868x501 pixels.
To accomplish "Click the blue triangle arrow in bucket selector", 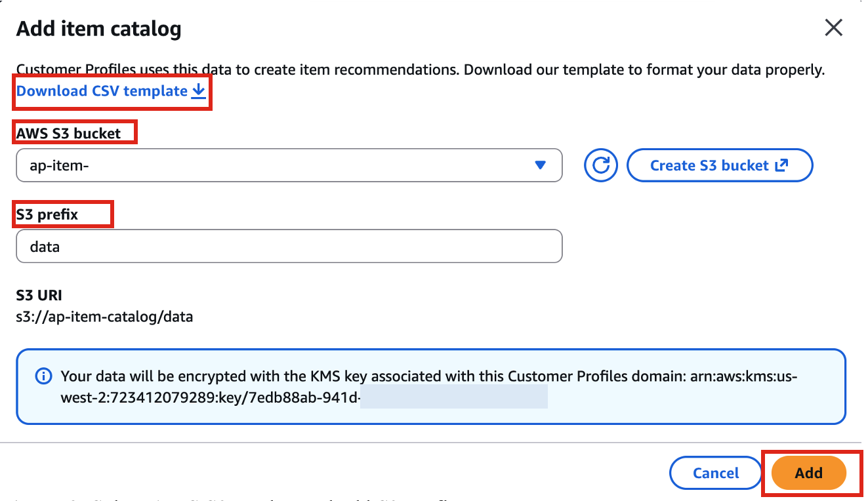I will pyautogui.click(x=540, y=165).
